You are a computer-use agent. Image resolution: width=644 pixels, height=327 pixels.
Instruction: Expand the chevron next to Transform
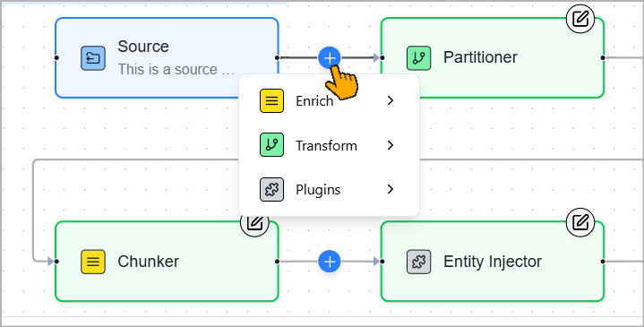point(391,145)
